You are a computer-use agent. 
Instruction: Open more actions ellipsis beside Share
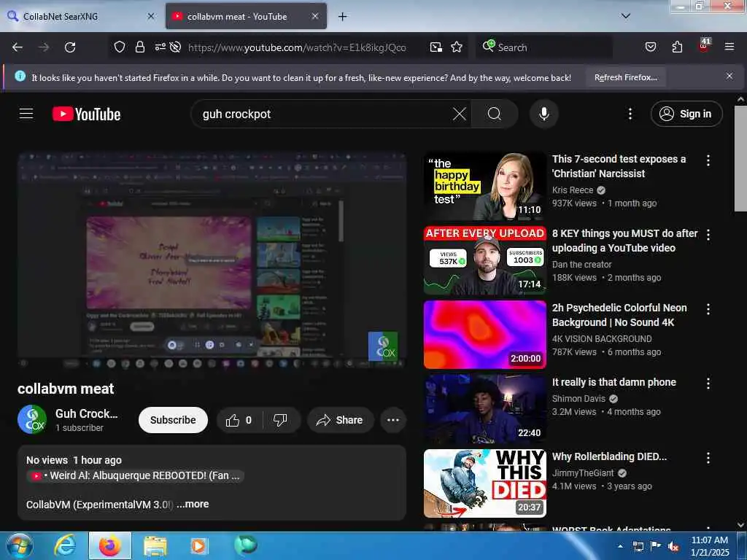click(393, 420)
